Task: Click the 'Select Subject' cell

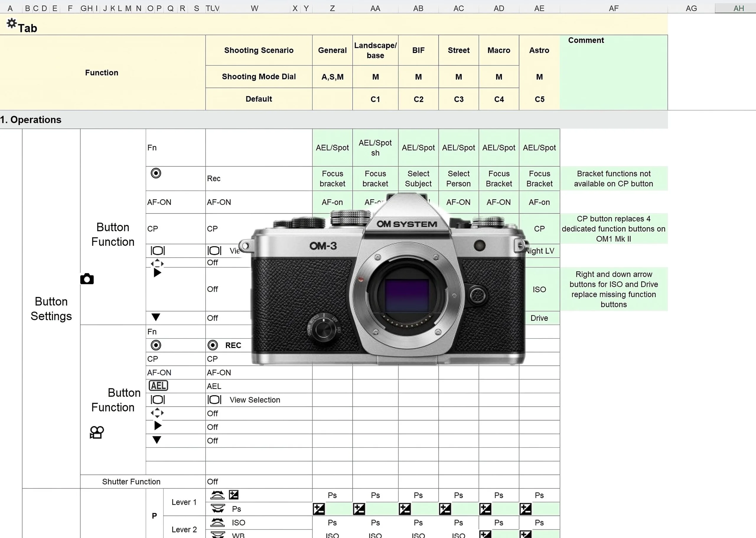Action: click(x=418, y=178)
